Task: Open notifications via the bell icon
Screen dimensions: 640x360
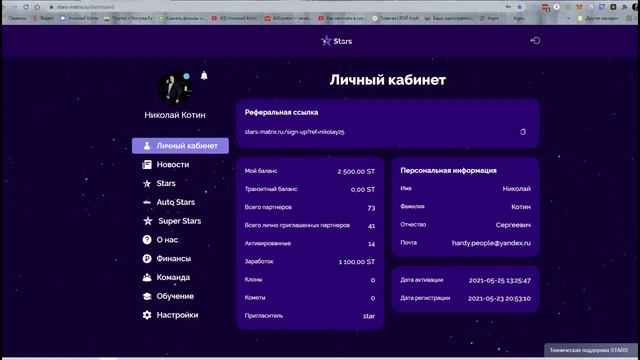Action: tap(204, 76)
